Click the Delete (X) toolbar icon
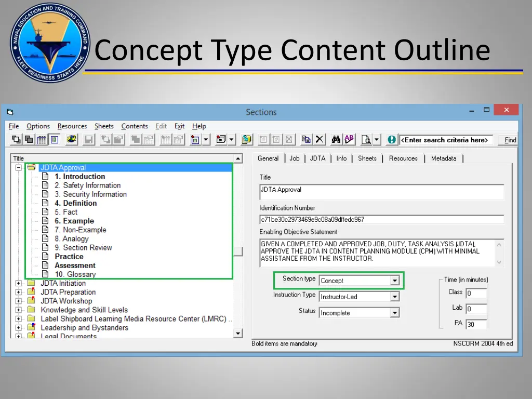532x399 pixels. point(321,139)
